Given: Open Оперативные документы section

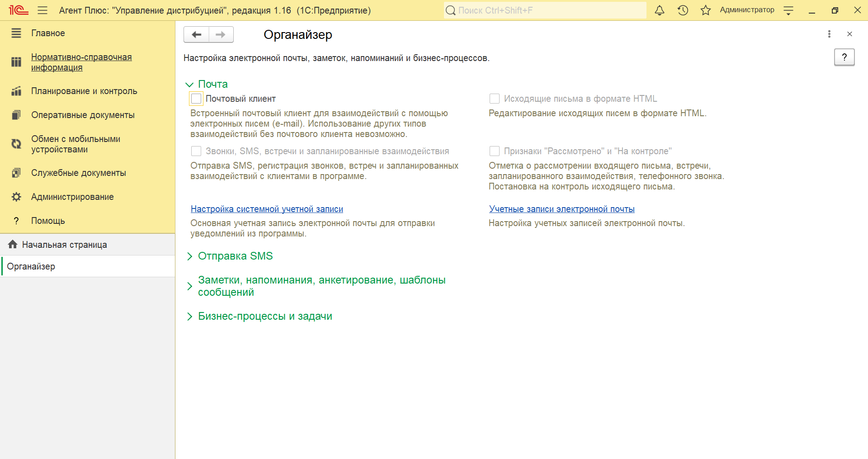Looking at the screenshot, I should [83, 115].
